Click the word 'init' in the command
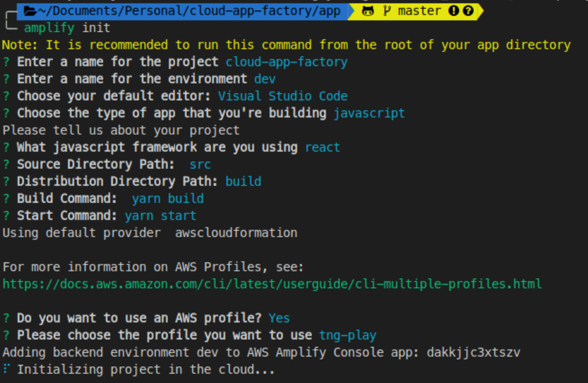Image resolution: width=588 pixels, height=383 pixels. pos(96,28)
